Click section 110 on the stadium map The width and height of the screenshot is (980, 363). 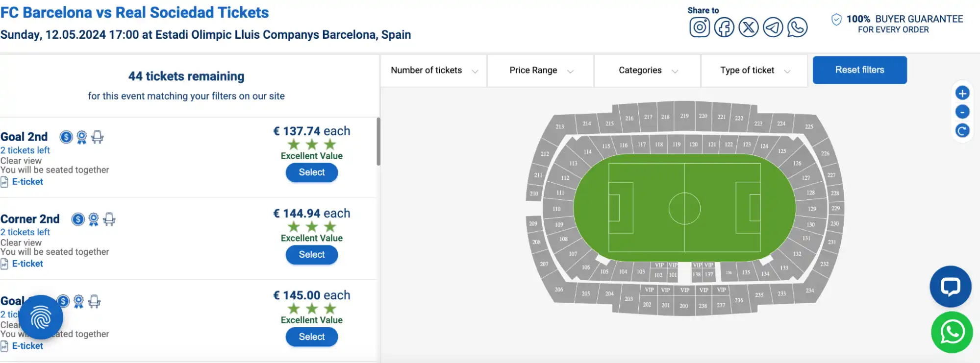[x=555, y=209]
